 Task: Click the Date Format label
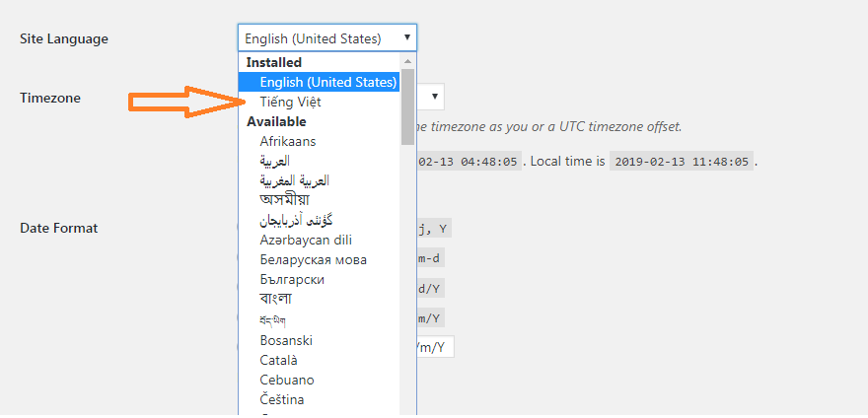click(x=58, y=228)
